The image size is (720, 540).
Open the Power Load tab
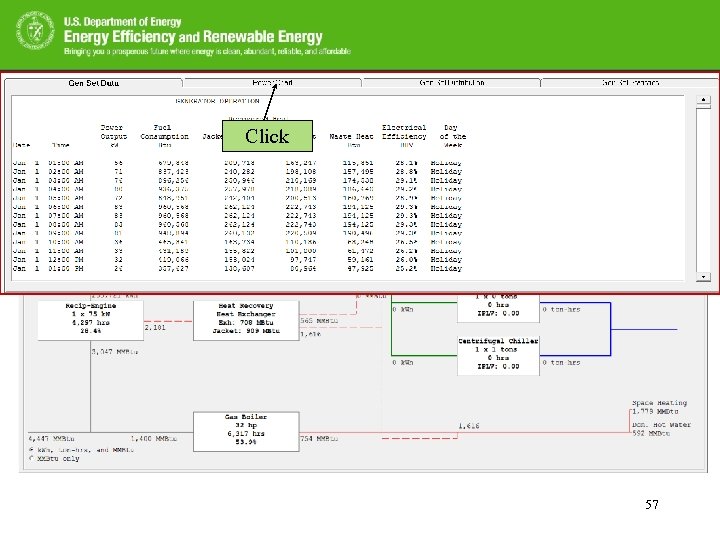(x=272, y=83)
